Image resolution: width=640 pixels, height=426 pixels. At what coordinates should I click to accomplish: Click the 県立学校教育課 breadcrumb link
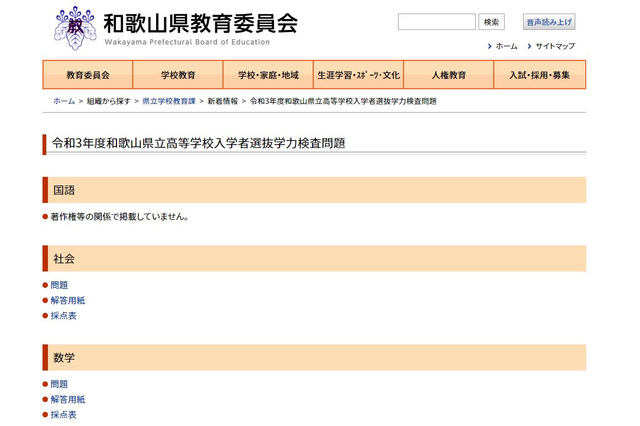(169, 101)
